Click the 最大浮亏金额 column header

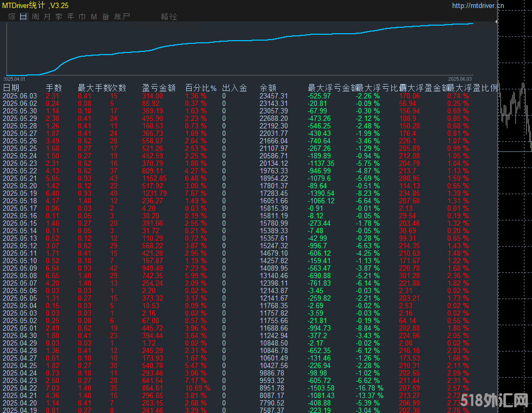[x=332, y=88]
